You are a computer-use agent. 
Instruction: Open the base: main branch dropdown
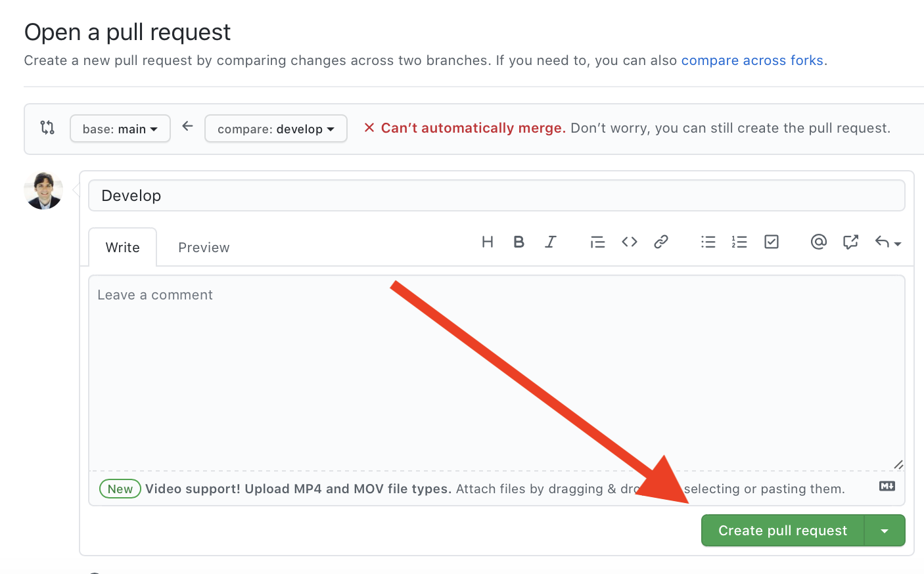120,129
